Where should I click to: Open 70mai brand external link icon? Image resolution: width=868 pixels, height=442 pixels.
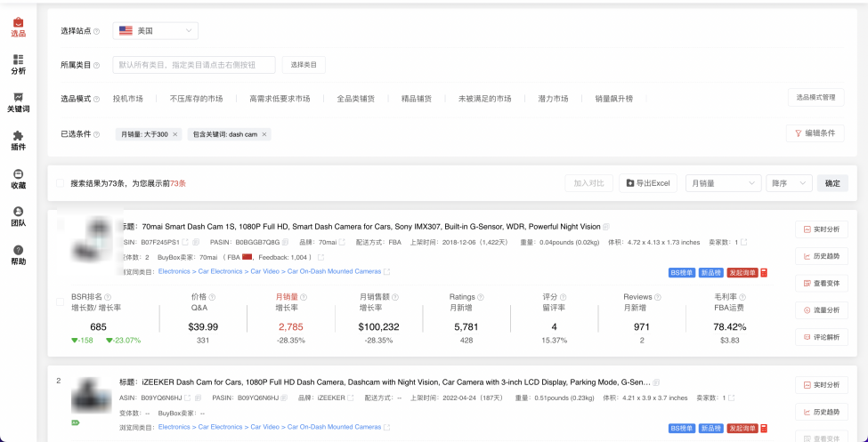coord(342,242)
